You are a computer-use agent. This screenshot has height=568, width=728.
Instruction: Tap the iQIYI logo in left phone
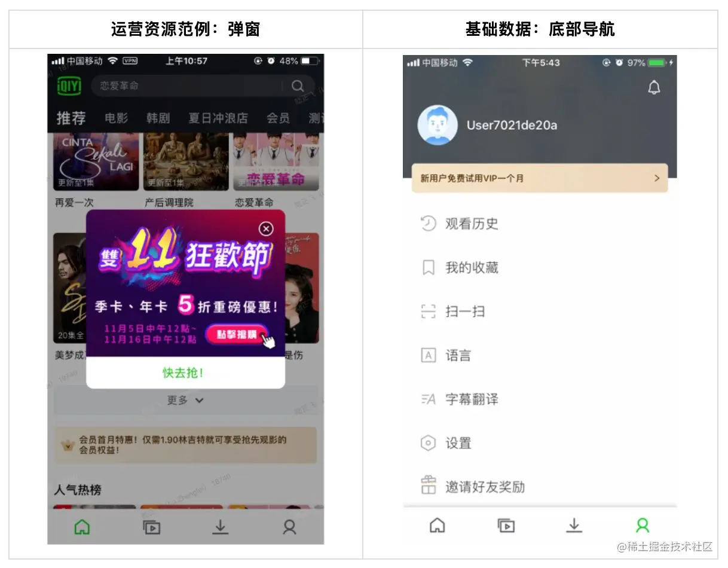pyautogui.click(x=69, y=86)
